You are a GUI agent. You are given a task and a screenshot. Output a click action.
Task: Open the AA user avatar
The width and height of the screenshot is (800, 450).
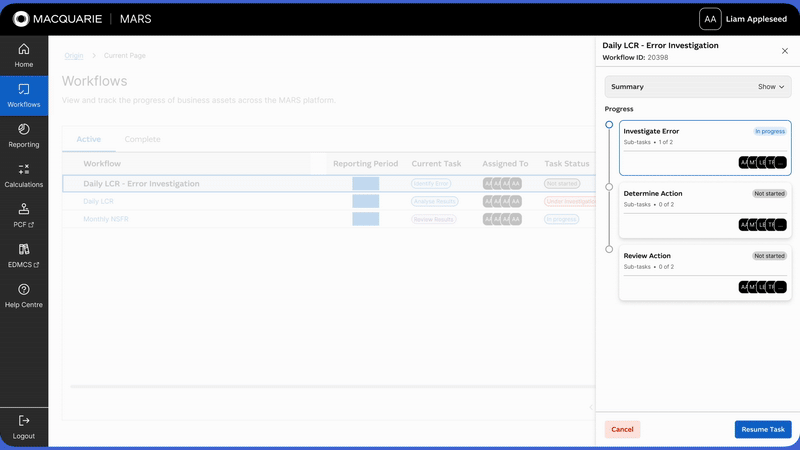[710, 19]
